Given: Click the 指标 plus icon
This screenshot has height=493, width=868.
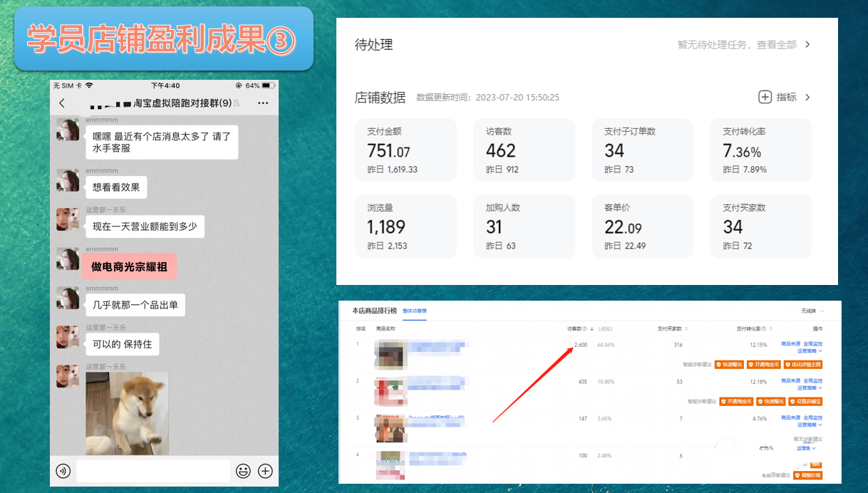Looking at the screenshot, I should tap(765, 97).
